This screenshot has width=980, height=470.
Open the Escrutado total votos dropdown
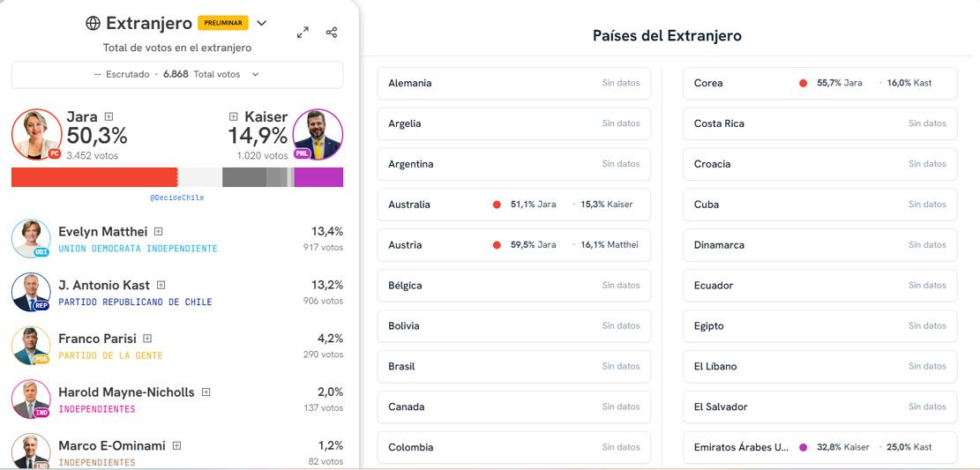[177, 75]
